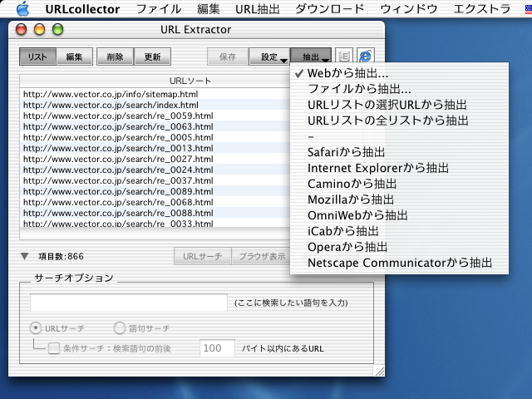532x399 pixels.
Task: Open the ダウンロード menu
Action: tap(330, 9)
